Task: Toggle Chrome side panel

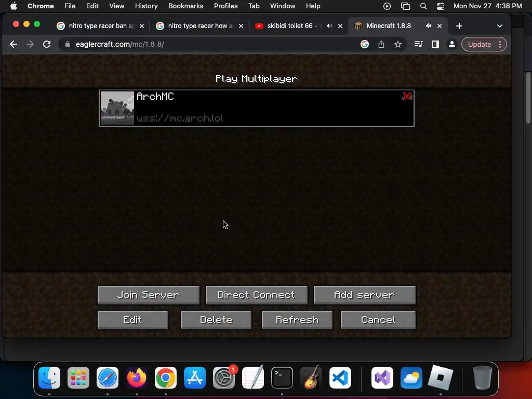Action: 435,44
